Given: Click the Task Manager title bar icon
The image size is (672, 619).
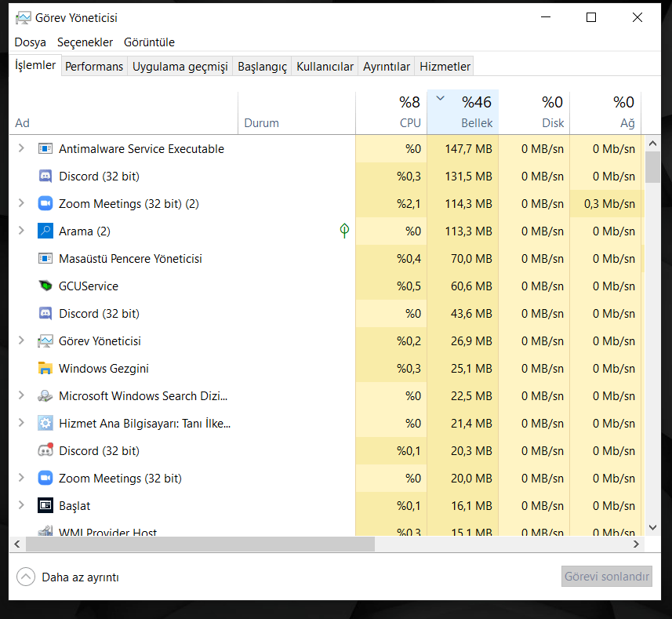Looking at the screenshot, I should pos(24,18).
